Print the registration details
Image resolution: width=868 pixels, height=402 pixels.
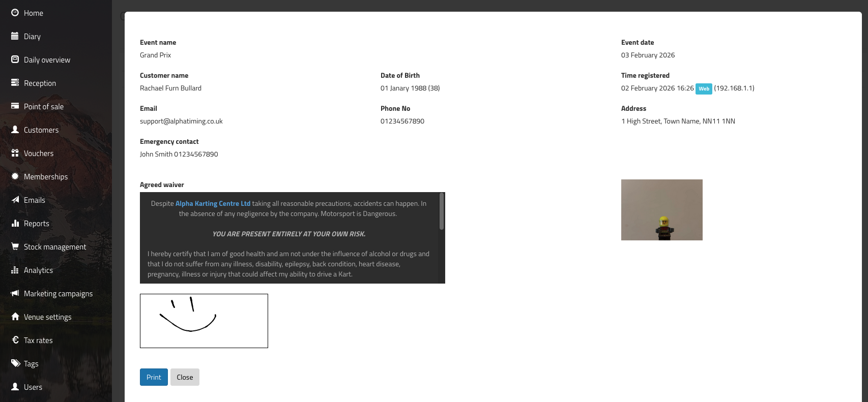(154, 377)
